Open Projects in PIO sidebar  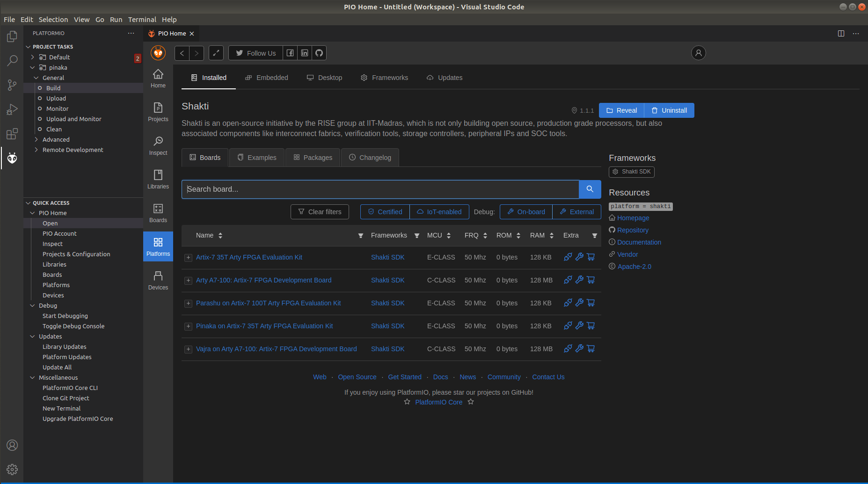pyautogui.click(x=158, y=112)
